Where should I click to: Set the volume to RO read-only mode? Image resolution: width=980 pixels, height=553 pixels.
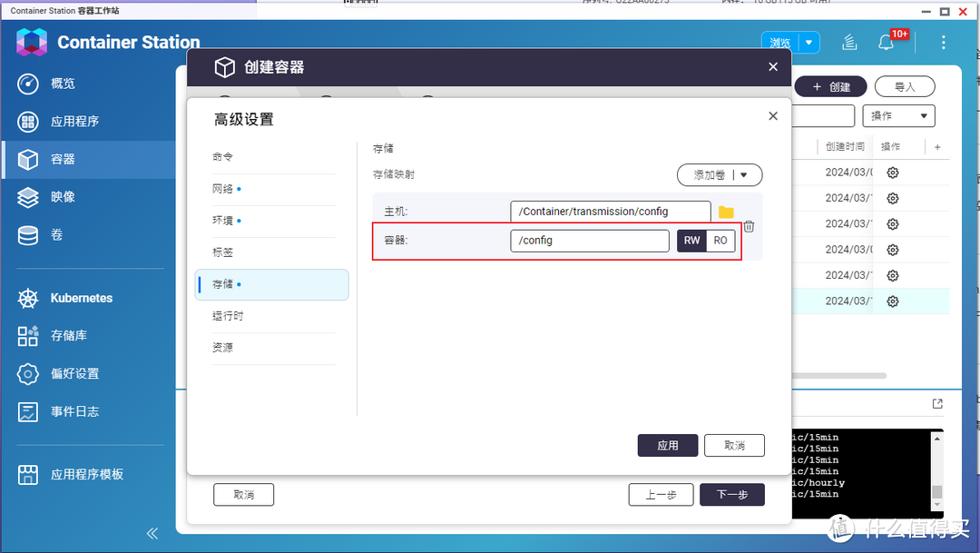pyautogui.click(x=720, y=241)
